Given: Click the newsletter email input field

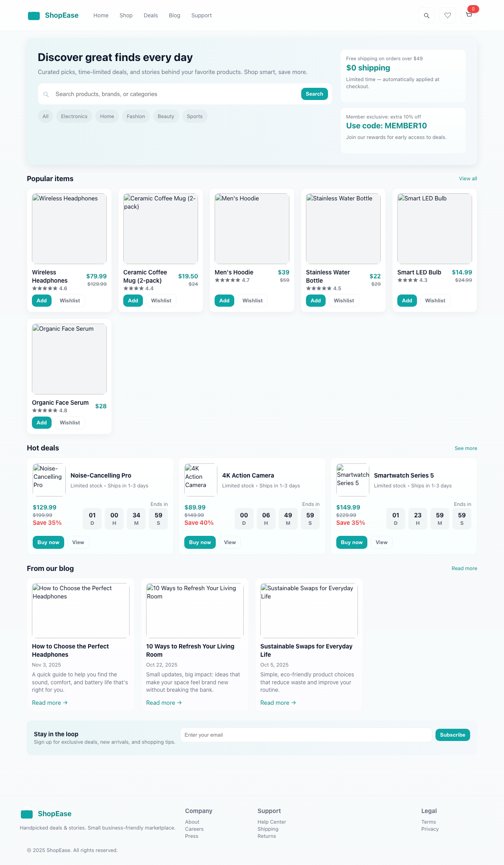Looking at the screenshot, I should pyautogui.click(x=306, y=735).
